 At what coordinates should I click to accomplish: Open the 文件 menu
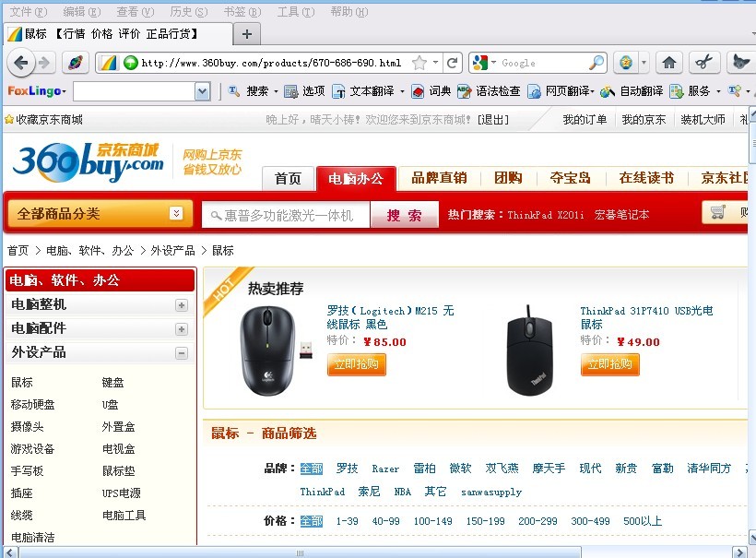(29, 12)
